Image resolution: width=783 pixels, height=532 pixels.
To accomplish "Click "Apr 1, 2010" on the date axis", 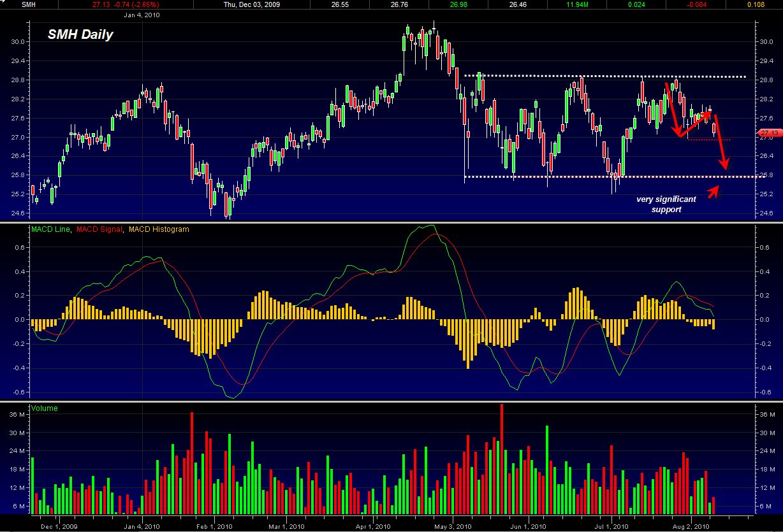I will point(372,526).
